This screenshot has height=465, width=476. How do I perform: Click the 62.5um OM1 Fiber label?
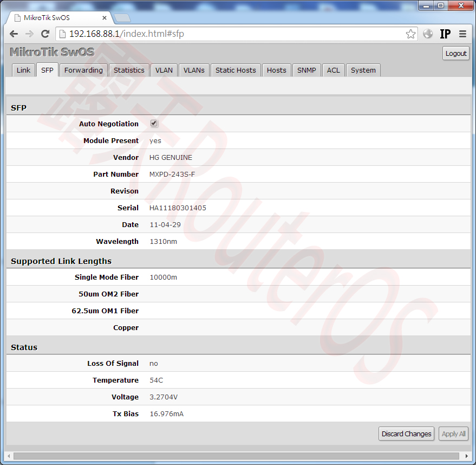(x=105, y=311)
